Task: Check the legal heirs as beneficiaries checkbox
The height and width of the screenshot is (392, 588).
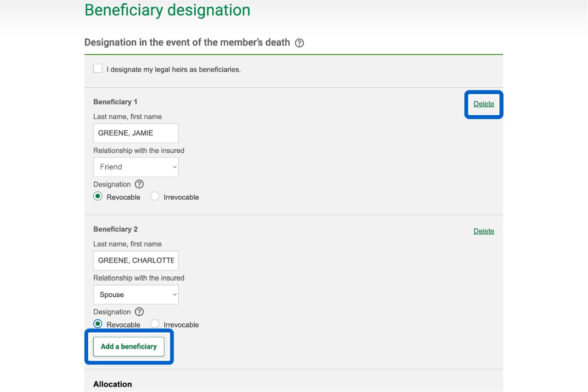Action: pyautogui.click(x=98, y=69)
